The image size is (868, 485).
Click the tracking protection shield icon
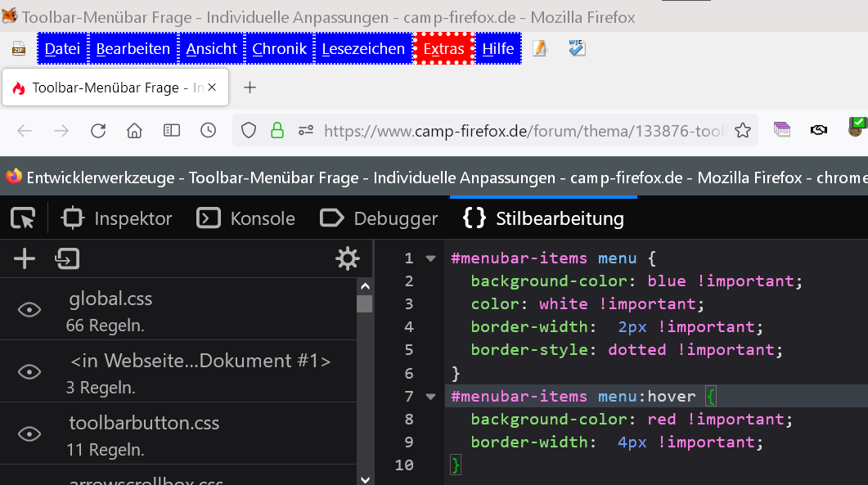pos(249,131)
